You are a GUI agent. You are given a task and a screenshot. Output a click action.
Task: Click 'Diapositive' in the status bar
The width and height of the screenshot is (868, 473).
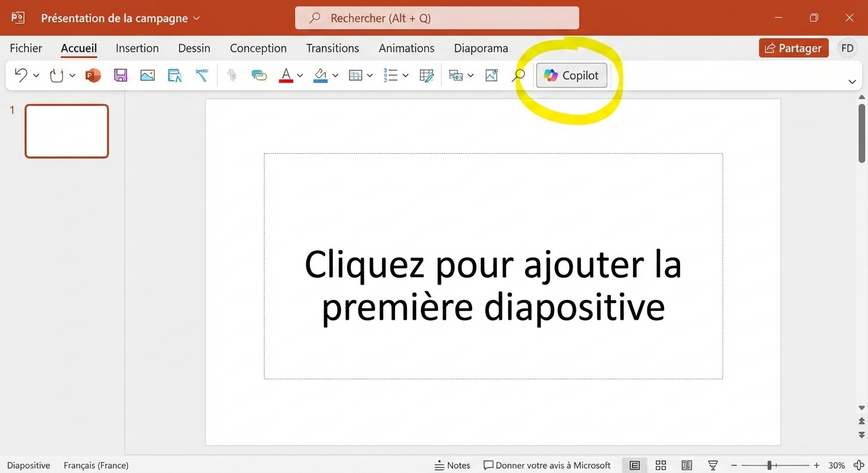(x=28, y=466)
